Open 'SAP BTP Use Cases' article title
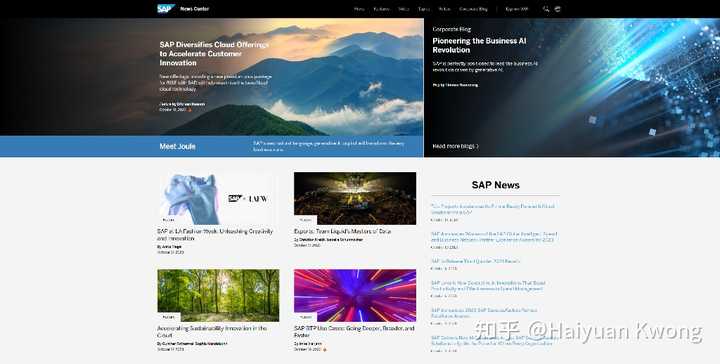The image size is (720, 364). 354,331
